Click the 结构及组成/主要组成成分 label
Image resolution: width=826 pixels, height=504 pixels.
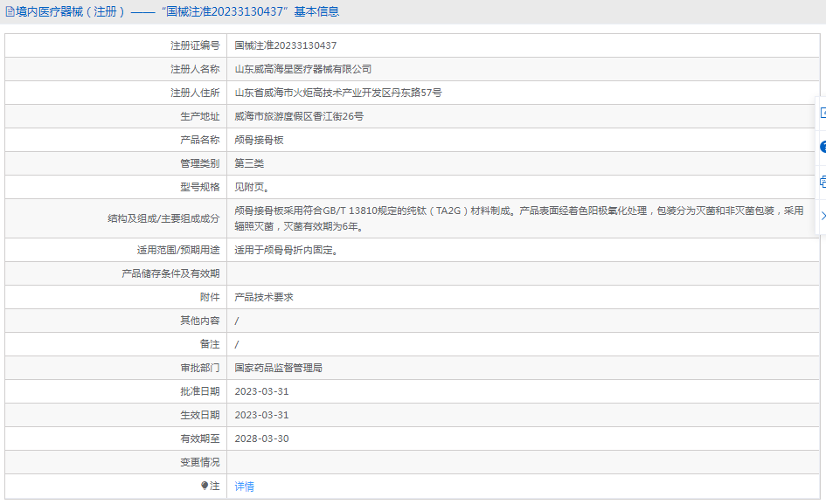point(163,218)
